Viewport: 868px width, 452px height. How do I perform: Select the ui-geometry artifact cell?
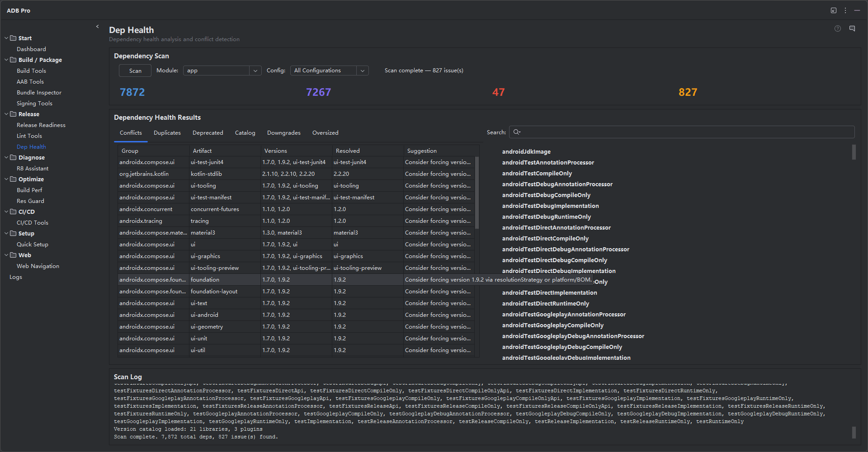point(225,326)
